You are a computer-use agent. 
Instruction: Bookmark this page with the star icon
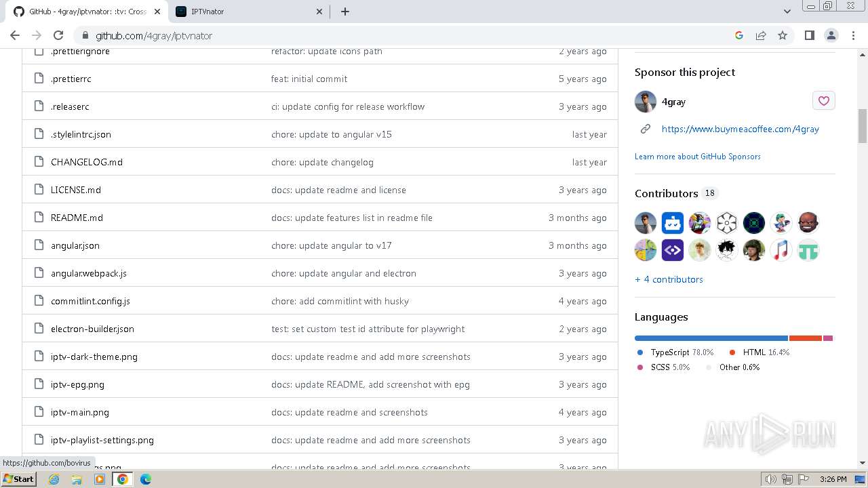coord(783,35)
